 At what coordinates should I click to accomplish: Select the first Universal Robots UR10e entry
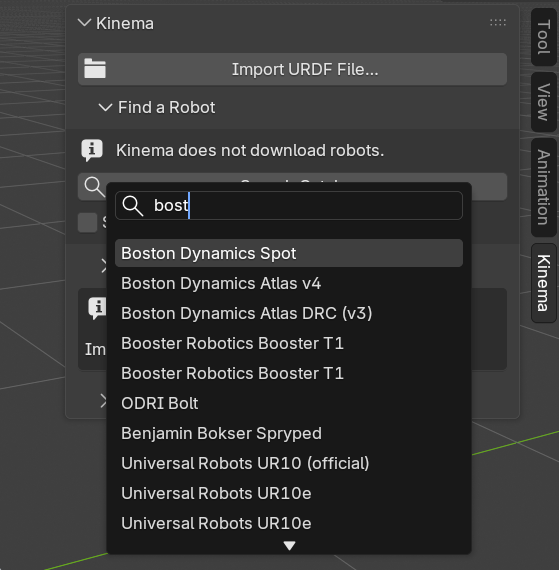pos(289,493)
